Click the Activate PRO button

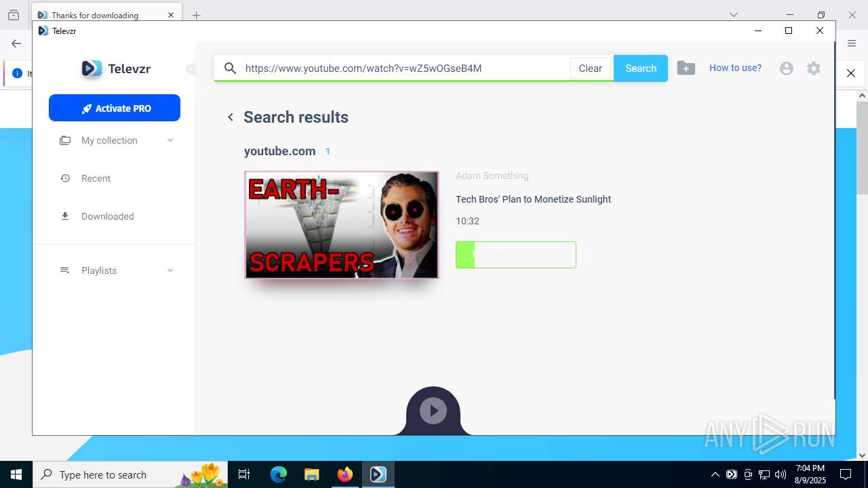click(115, 108)
